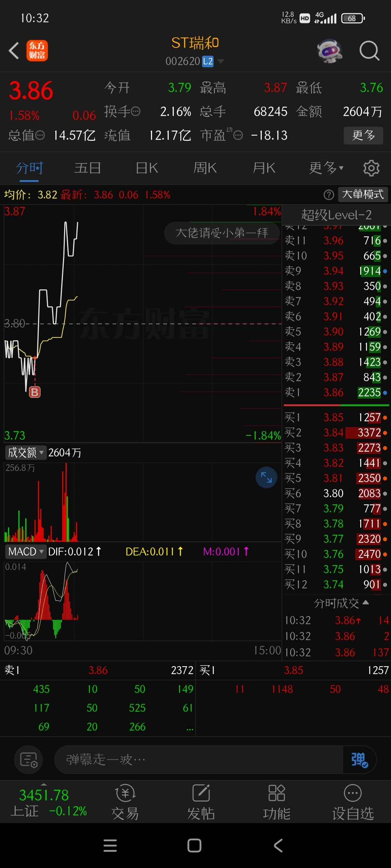The height and width of the screenshot is (868, 391).
Task: Tap the 435 sell queue order
Action: (41, 689)
